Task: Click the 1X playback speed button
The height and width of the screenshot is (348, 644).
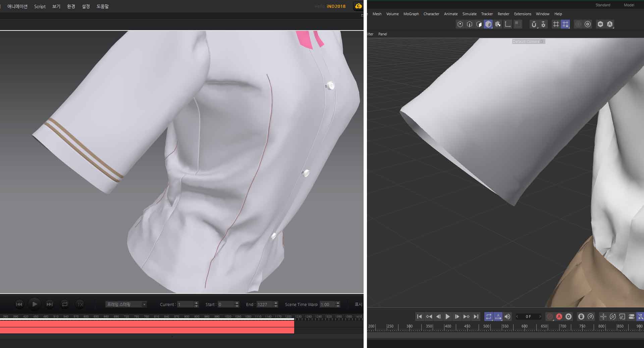Action: [80, 304]
